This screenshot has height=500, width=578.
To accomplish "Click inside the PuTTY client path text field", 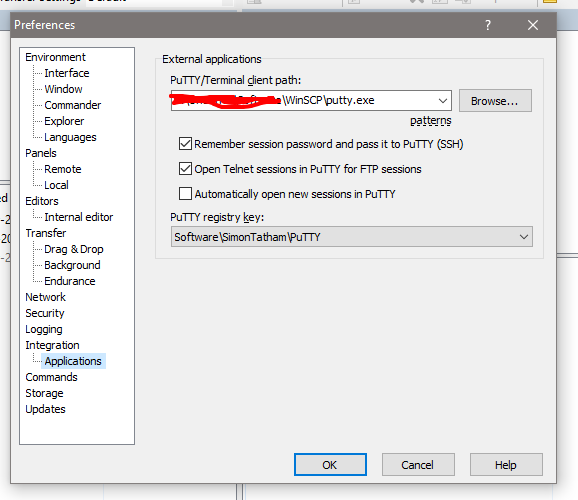I will click(x=303, y=101).
